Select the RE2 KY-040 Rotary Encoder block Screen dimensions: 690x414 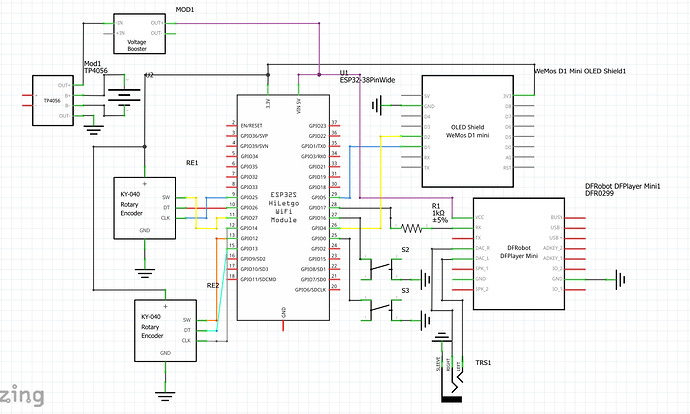(x=165, y=331)
